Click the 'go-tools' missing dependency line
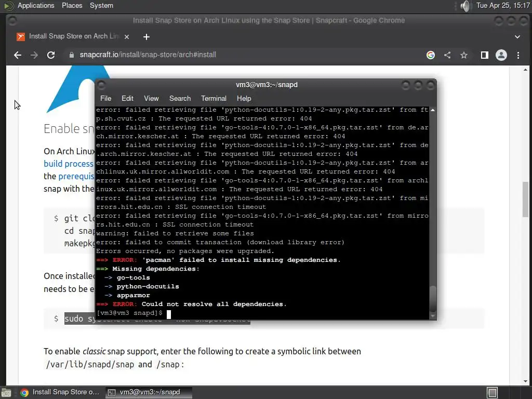This screenshot has width=532, height=399. (134, 277)
